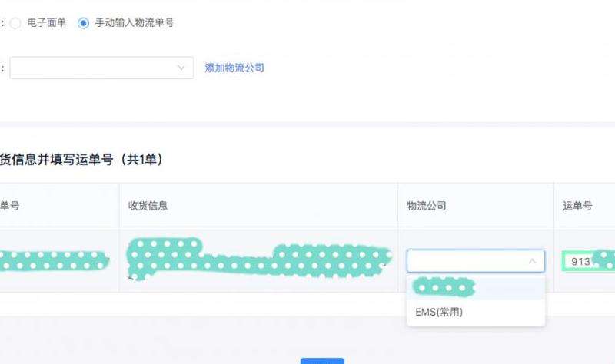Screen dimensions: 615x364
Task: Click the 运单号 column header
Action: click(577, 206)
